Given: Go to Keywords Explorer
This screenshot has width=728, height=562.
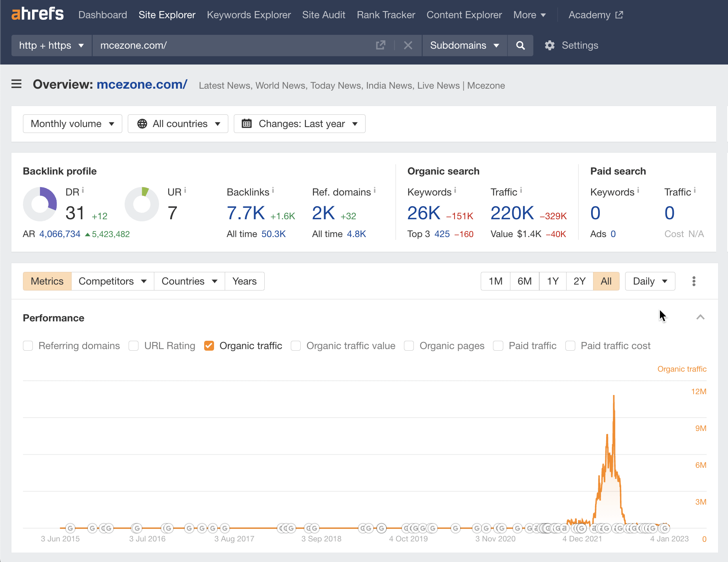Looking at the screenshot, I should coord(248,15).
